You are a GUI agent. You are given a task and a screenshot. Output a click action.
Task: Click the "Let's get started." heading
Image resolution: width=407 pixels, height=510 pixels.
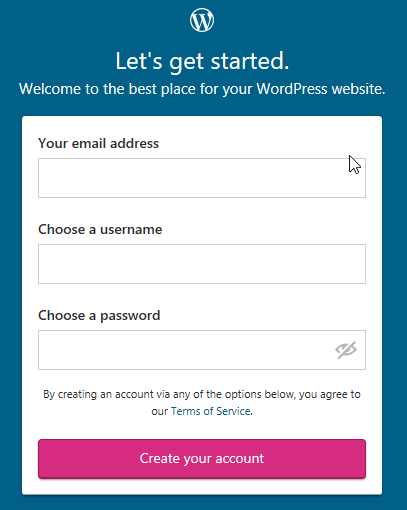(x=202, y=61)
